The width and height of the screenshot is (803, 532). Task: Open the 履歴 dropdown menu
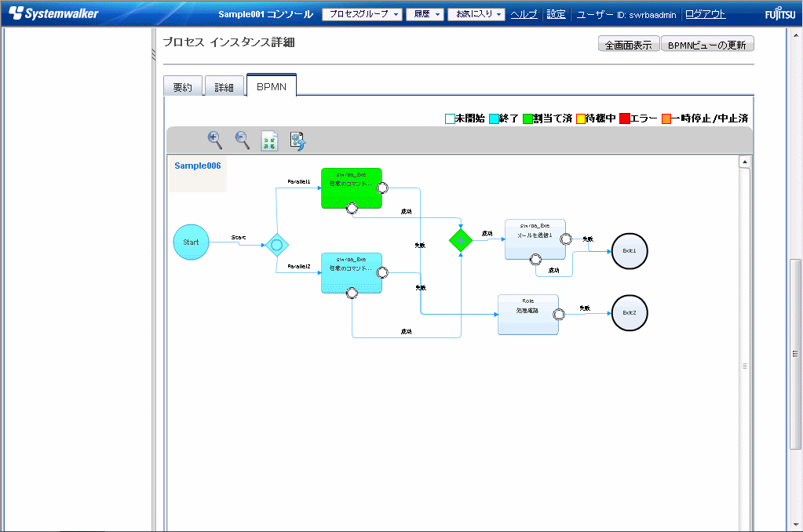pyautogui.click(x=425, y=14)
